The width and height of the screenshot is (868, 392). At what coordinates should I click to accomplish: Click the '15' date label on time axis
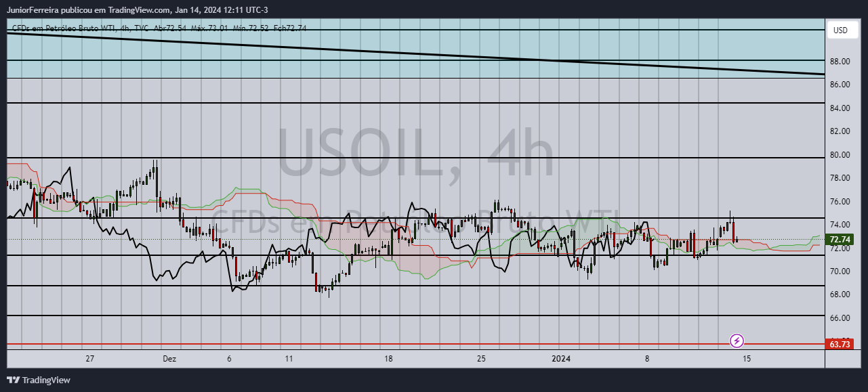[x=747, y=359]
